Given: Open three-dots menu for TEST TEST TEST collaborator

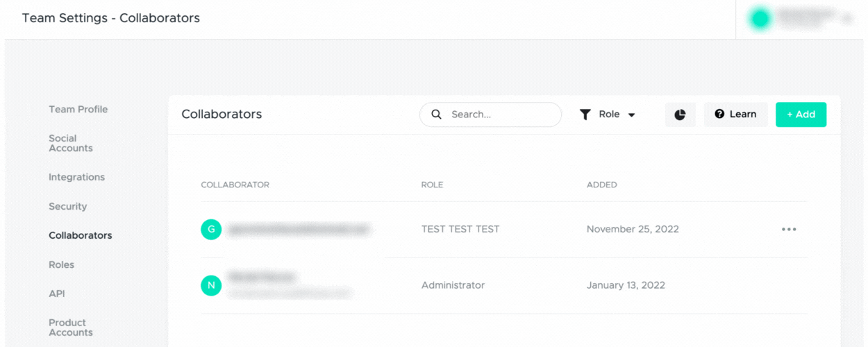Looking at the screenshot, I should pos(789,229).
